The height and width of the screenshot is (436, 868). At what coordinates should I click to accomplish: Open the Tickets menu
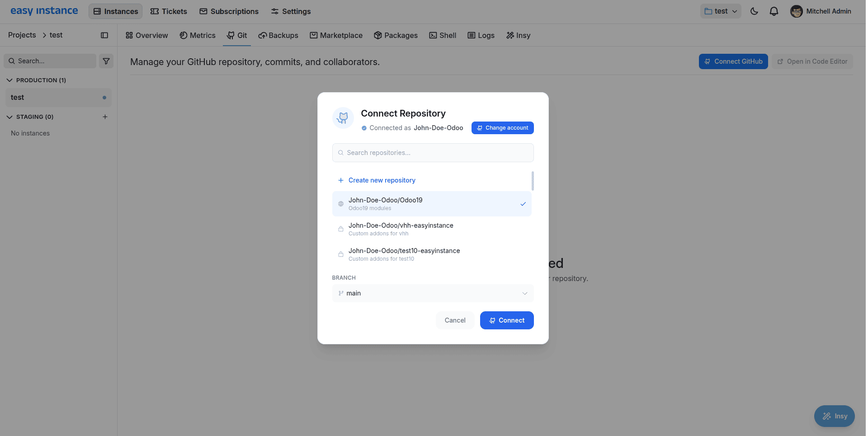click(x=169, y=11)
